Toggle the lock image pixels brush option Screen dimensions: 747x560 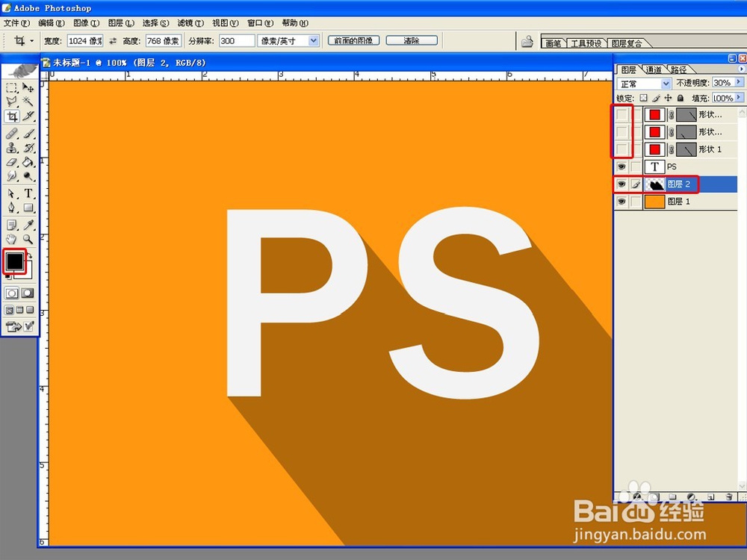pyautogui.click(x=656, y=98)
